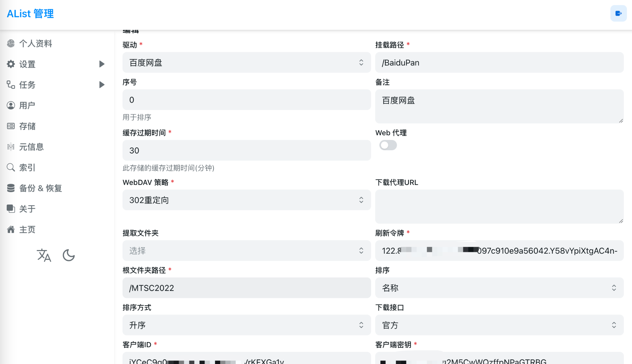Expand the 设置 submenu arrow
Image resolution: width=632 pixels, height=364 pixels.
(101, 64)
